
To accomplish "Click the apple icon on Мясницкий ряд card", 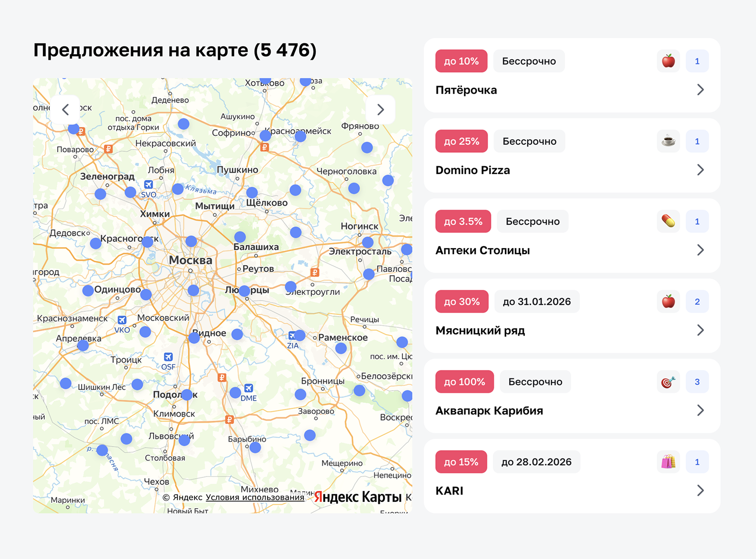I will click(668, 301).
